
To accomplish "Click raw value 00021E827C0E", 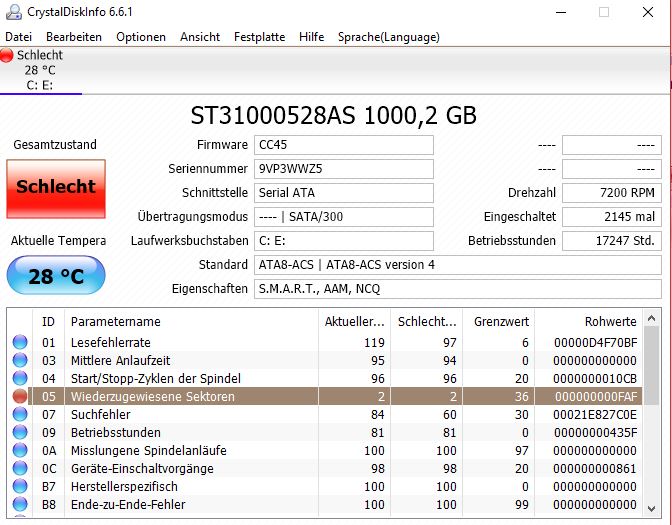I will pos(595,415).
